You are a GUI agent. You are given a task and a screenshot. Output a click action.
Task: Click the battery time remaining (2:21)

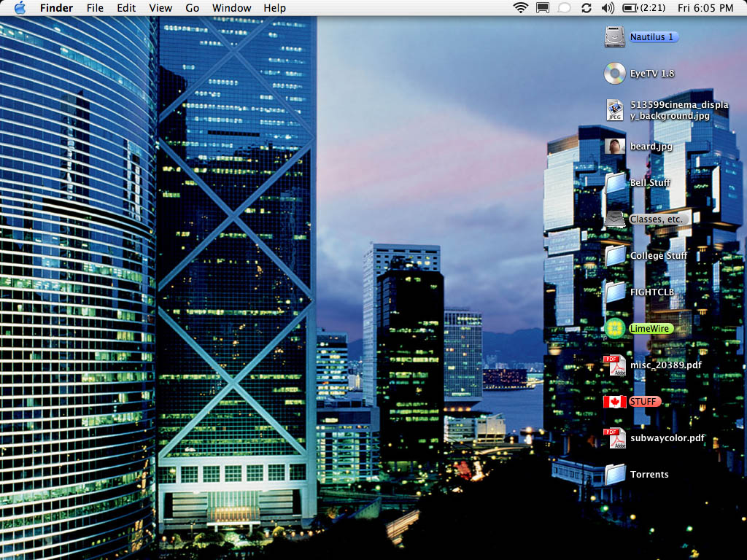point(652,8)
